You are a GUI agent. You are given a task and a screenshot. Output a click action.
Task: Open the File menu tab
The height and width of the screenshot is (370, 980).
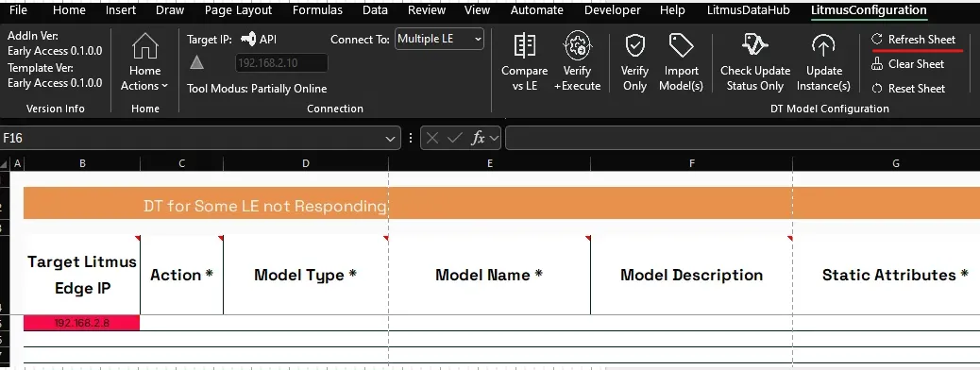click(18, 10)
